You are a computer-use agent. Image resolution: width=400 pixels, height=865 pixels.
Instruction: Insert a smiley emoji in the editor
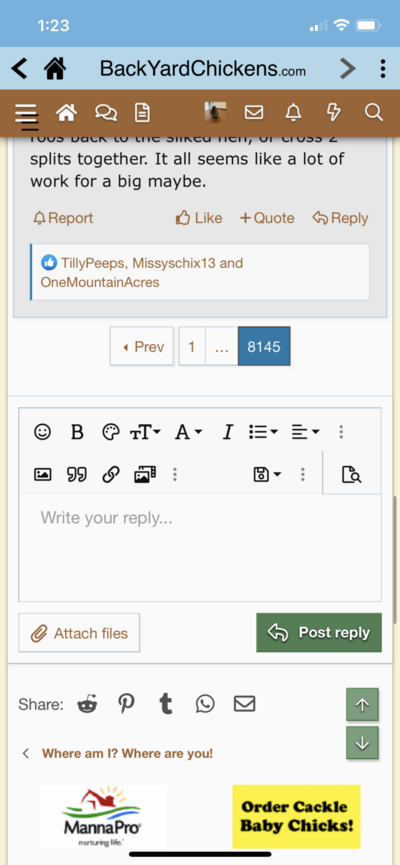pos(42,432)
